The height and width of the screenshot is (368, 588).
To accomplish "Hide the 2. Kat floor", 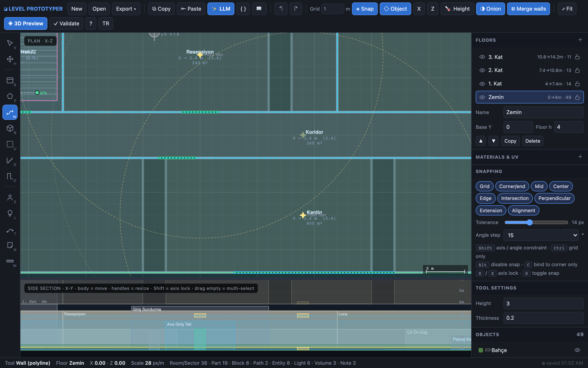I will pyautogui.click(x=482, y=70).
